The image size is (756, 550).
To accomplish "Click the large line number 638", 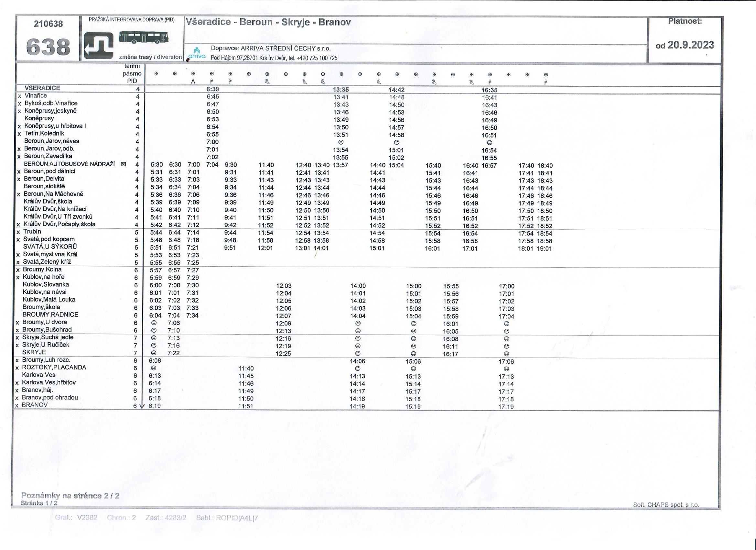I will click(x=48, y=47).
